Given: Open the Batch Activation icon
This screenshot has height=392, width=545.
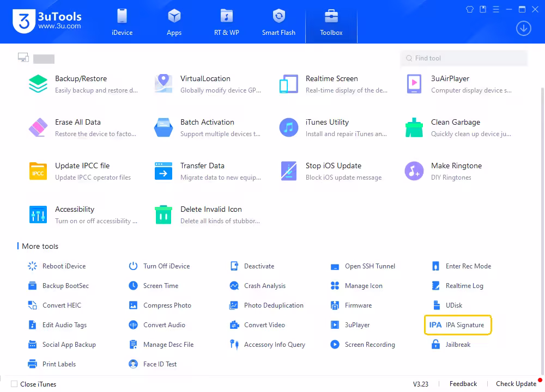Looking at the screenshot, I should tap(163, 127).
